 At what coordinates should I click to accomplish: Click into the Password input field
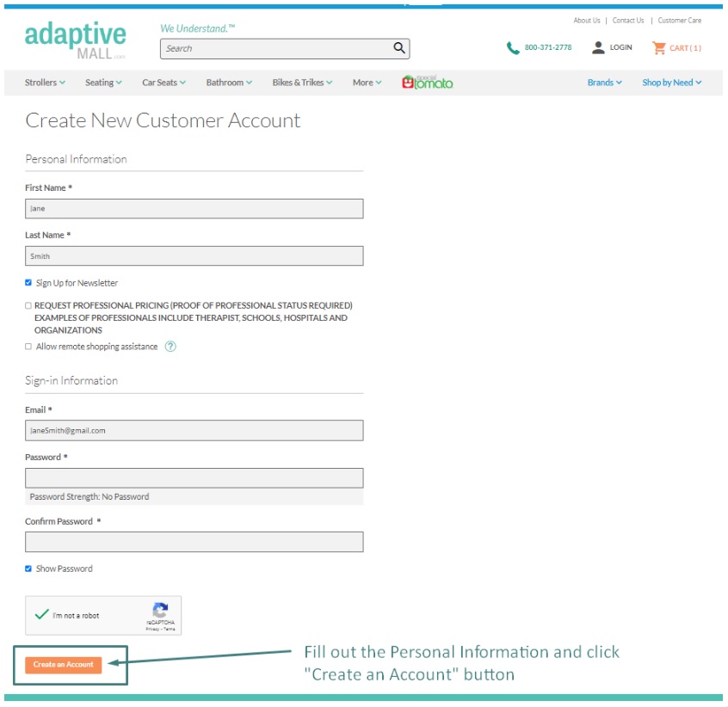pos(194,478)
